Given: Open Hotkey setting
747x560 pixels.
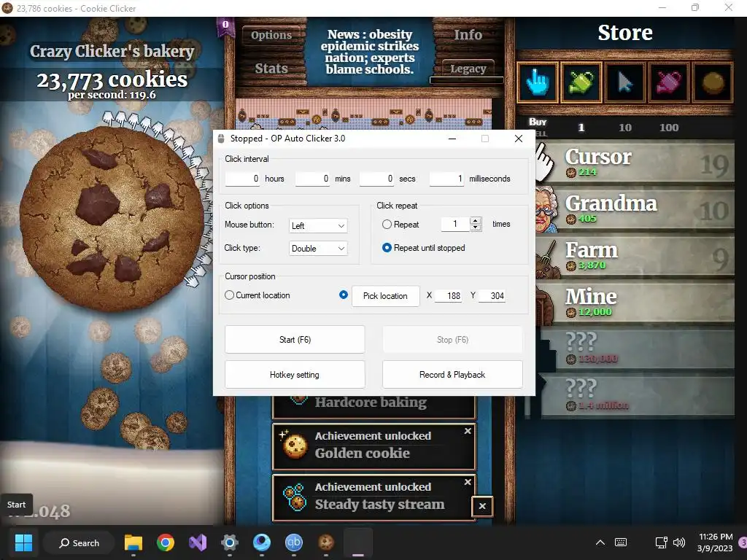Looking at the screenshot, I should coord(295,375).
